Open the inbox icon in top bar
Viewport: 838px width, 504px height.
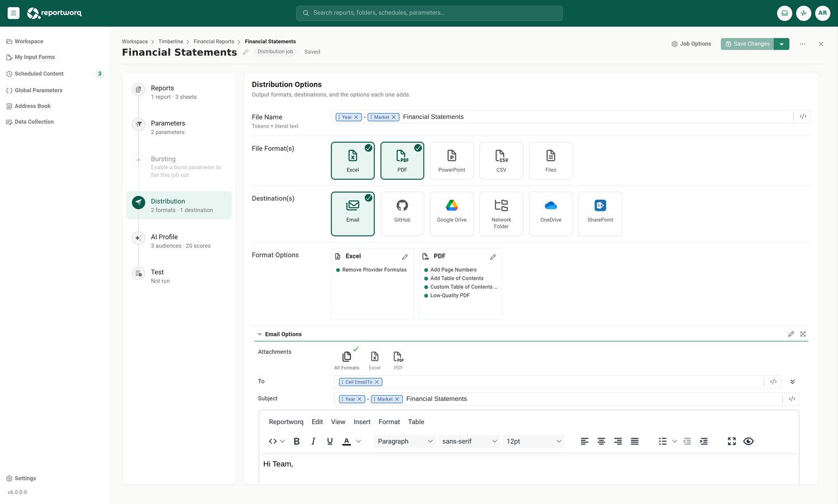[x=784, y=13]
